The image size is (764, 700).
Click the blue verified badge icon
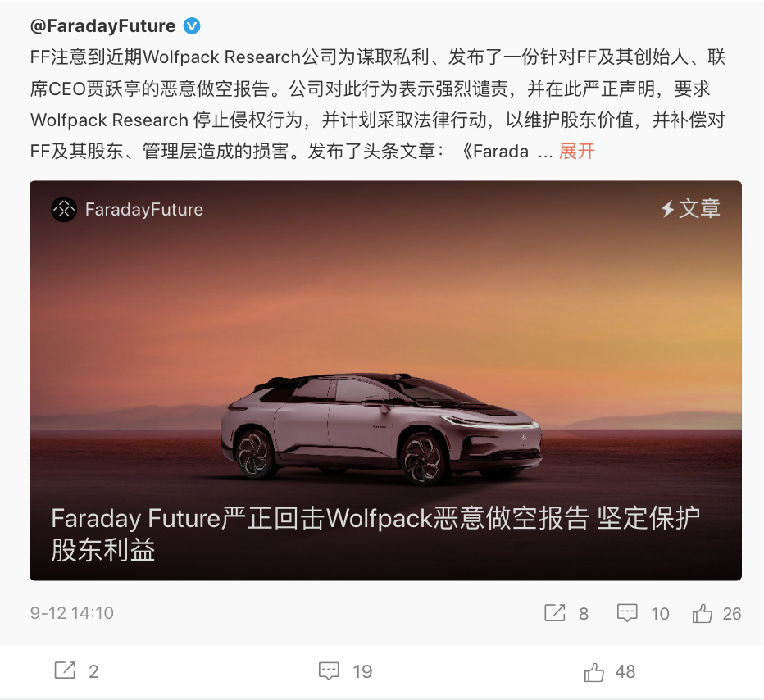(x=192, y=25)
